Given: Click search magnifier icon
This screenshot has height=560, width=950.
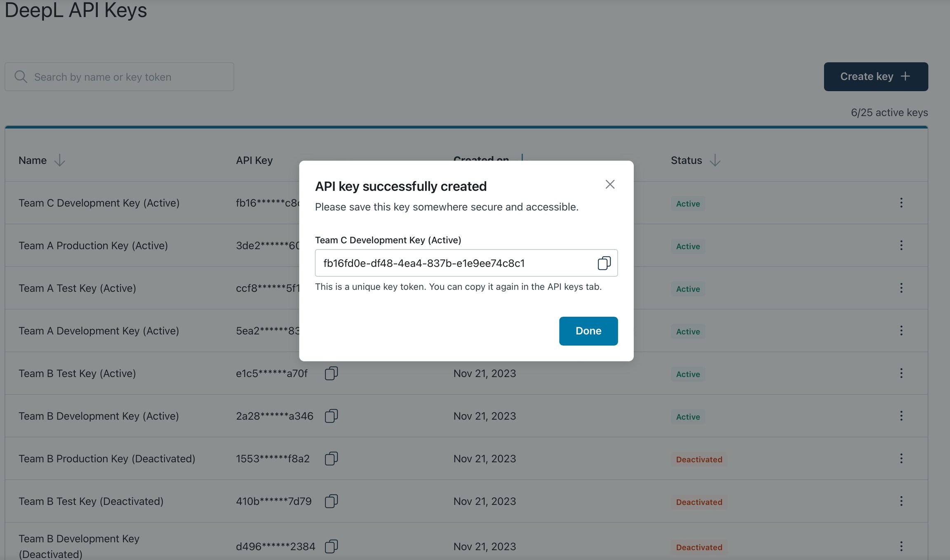Looking at the screenshot, I should [x=21, y=77].
